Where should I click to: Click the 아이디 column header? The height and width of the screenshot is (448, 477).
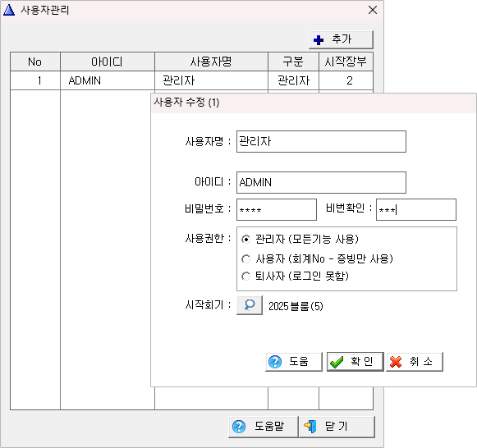[x=108, y=62]
